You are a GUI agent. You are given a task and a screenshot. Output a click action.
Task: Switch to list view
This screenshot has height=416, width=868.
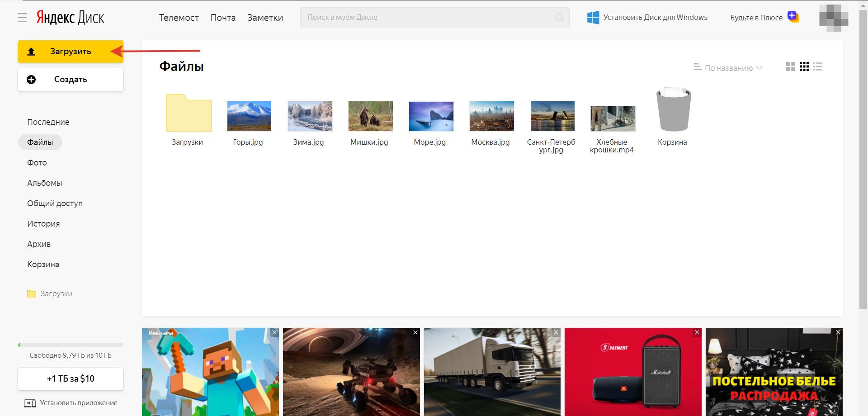click(x=818, y=67)
